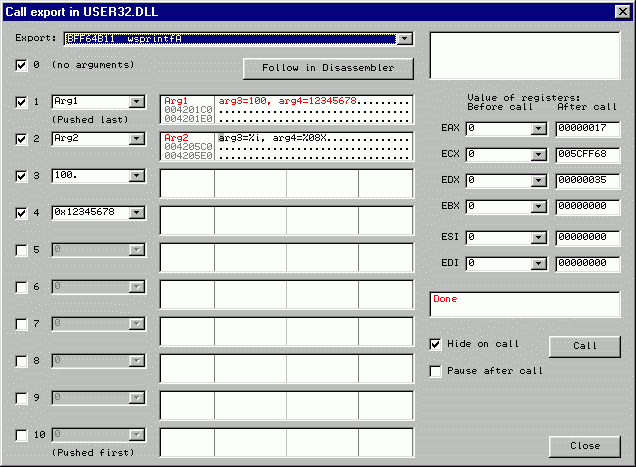Click EAX after-call value 00000017
Image resolution: width=636 pixels, height=467 pixels.
point(588,129)
